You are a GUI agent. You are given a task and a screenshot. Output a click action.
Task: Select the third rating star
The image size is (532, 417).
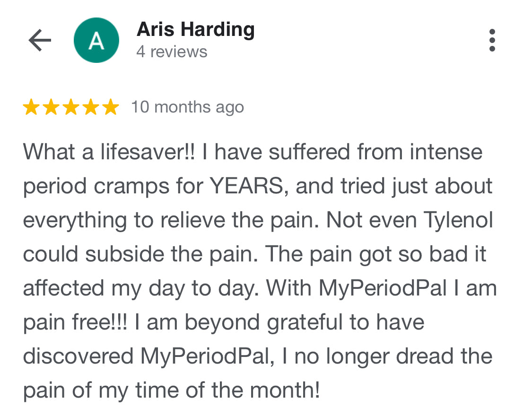(71, 108)
